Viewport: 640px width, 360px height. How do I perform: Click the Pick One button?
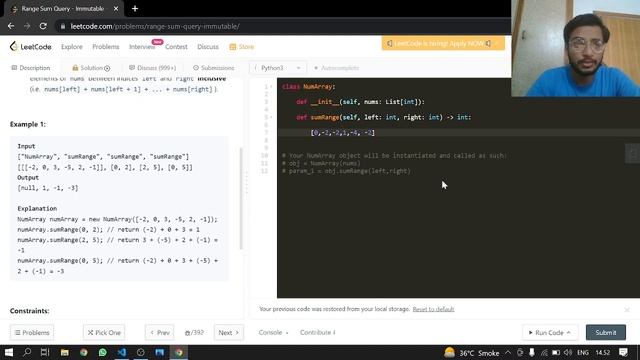[x=104, y=333]
